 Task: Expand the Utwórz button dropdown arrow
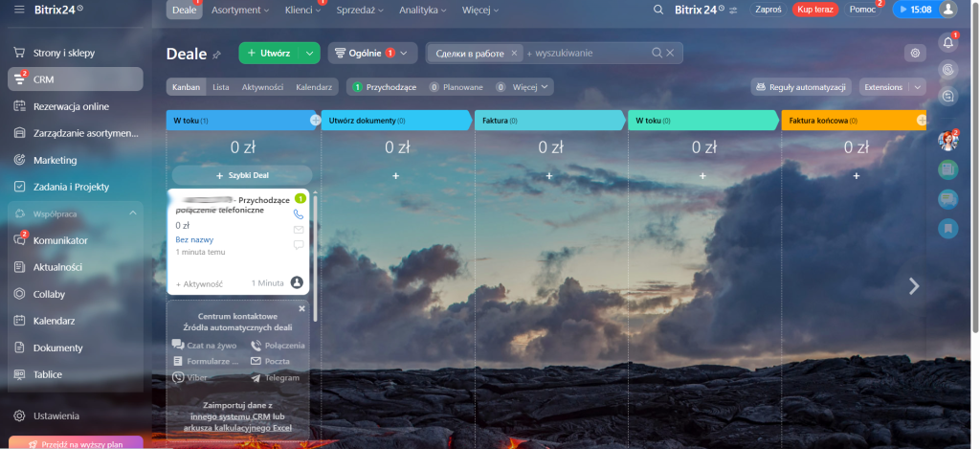click(x=310, y=54)
